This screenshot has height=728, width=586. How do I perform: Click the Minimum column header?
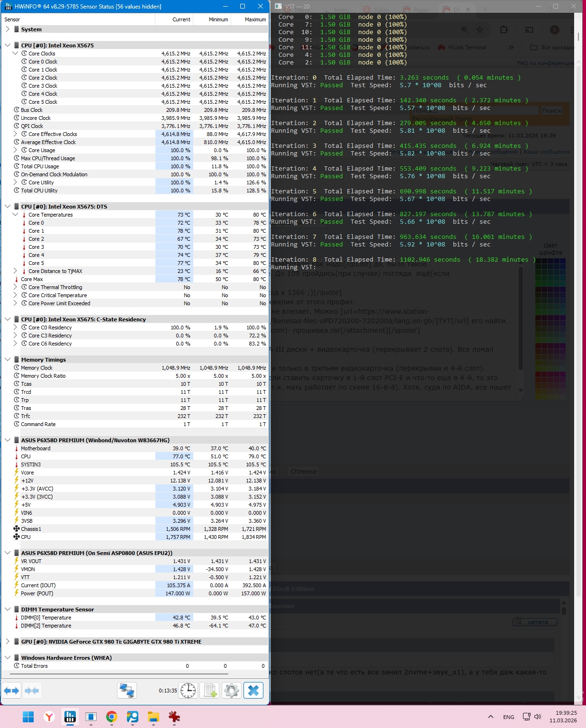point(212,19)
